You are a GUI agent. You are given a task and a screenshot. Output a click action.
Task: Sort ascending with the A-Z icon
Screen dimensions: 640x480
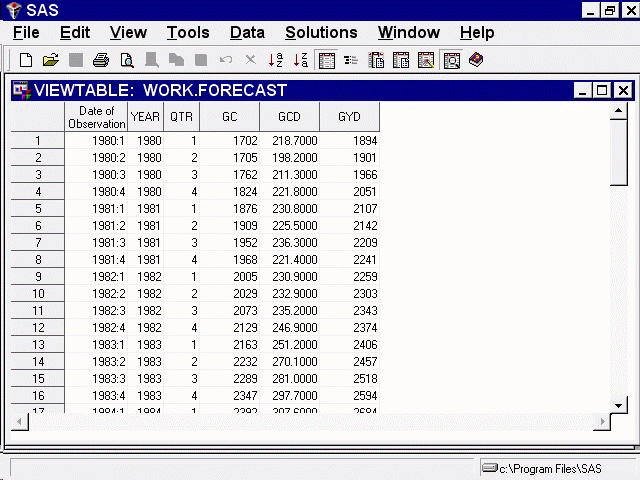[276, 61]
